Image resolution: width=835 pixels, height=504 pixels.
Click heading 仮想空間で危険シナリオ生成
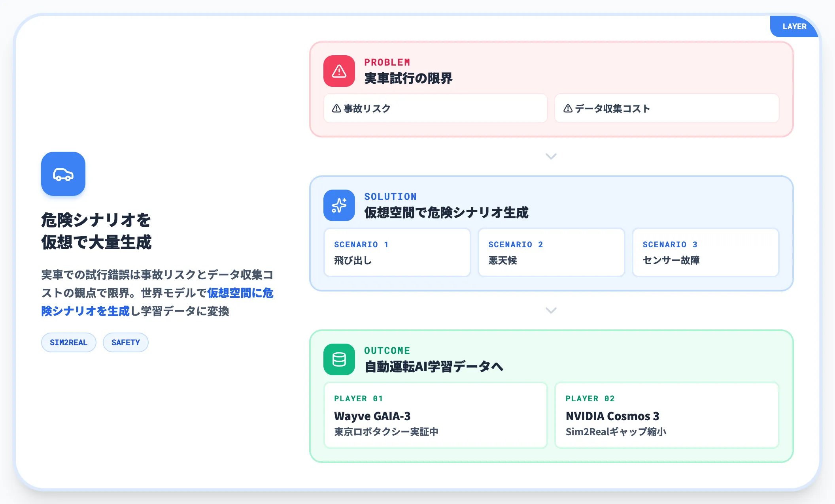point(446,213)
